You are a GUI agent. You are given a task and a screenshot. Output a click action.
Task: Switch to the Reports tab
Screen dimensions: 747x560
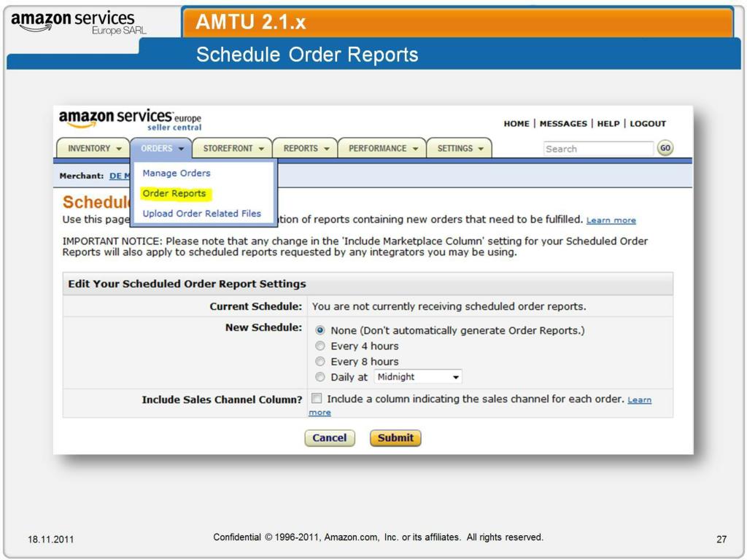(x=305, y=148)
